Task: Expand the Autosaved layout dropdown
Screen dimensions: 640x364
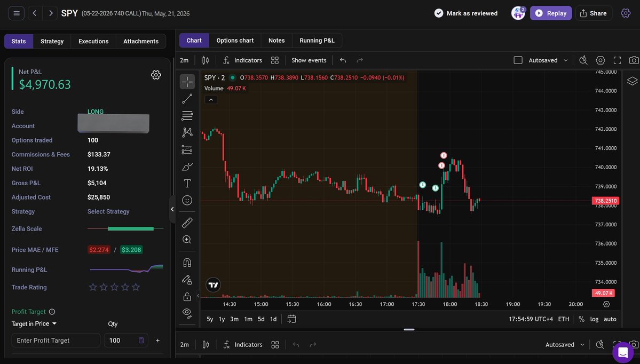Action: 566,60
